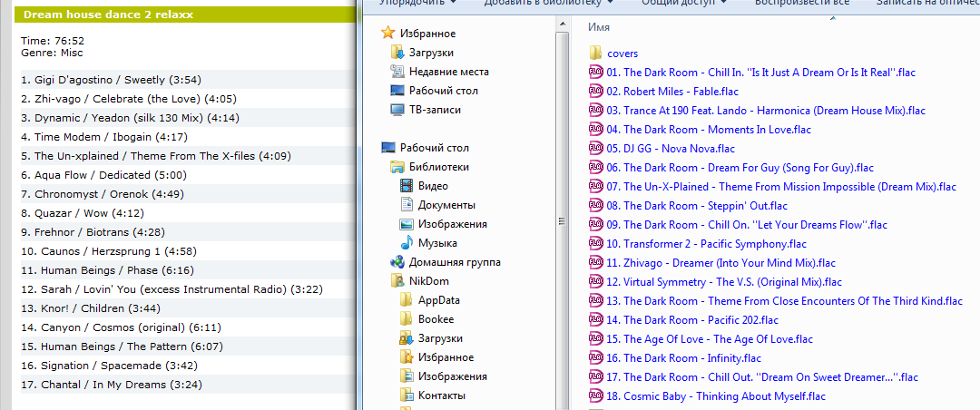The image size is (980, 410).
Task: Select file 06. Dream For Guy
Action: 740,168
